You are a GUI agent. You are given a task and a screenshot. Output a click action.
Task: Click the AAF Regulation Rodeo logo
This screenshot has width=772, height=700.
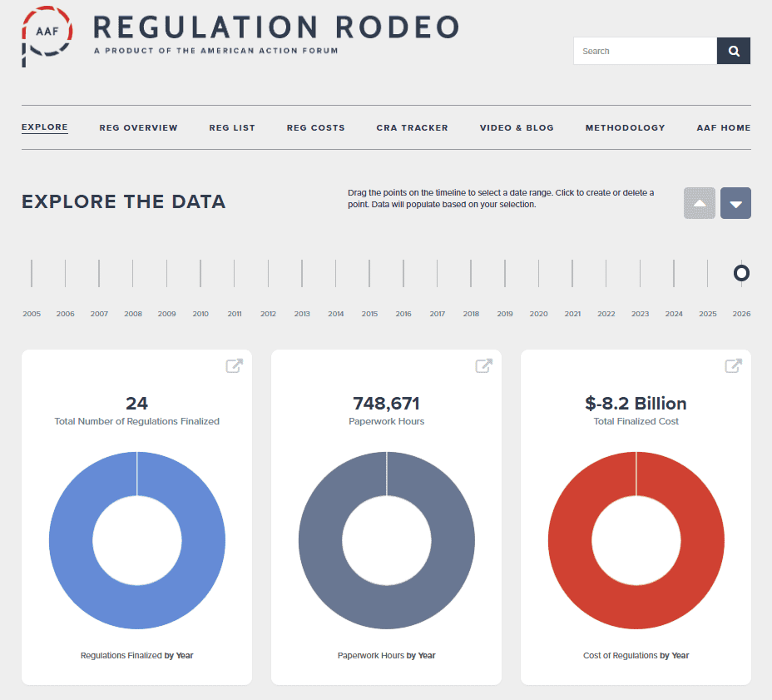47,36
